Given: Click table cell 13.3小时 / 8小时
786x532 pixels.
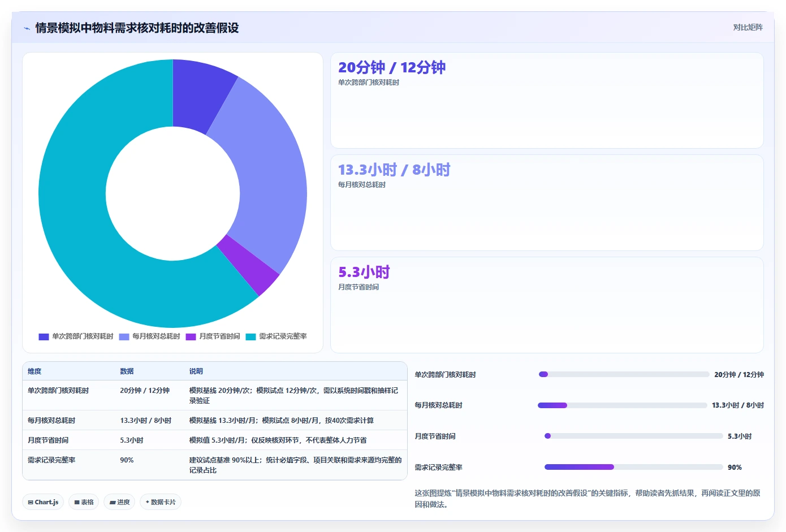Looking at the screenshot, I should (x=146, y=421).
